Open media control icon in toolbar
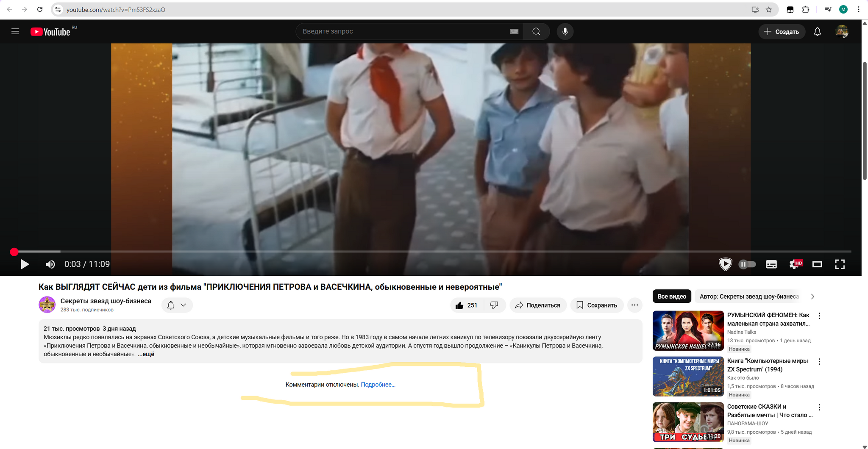The height and width of the screenshot is (449, 868). 828,9
